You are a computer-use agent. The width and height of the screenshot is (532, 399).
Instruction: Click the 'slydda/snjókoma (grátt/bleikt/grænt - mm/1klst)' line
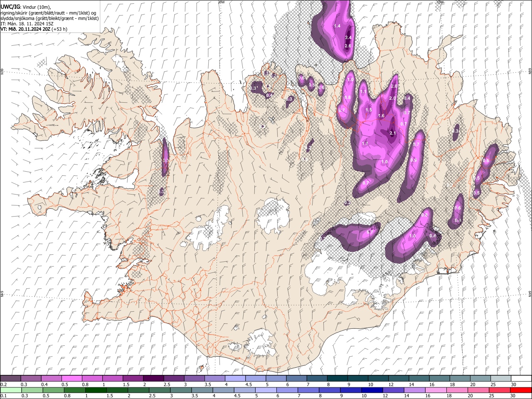49,18
